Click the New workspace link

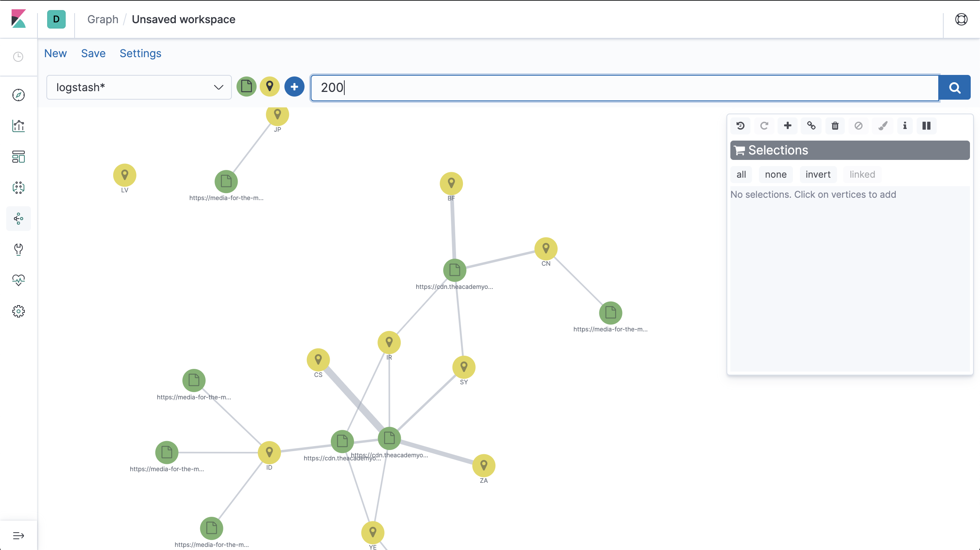(x=55, y=53)
